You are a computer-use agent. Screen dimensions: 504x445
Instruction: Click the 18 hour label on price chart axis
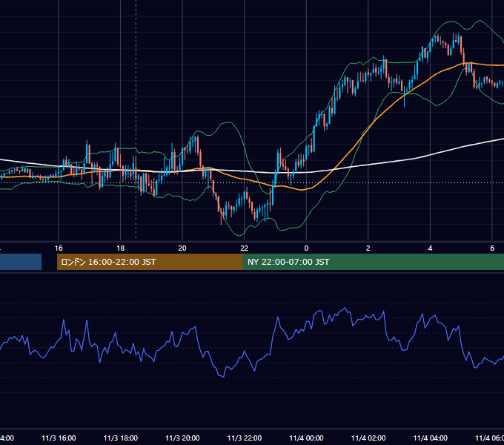(x=121, y=248)
